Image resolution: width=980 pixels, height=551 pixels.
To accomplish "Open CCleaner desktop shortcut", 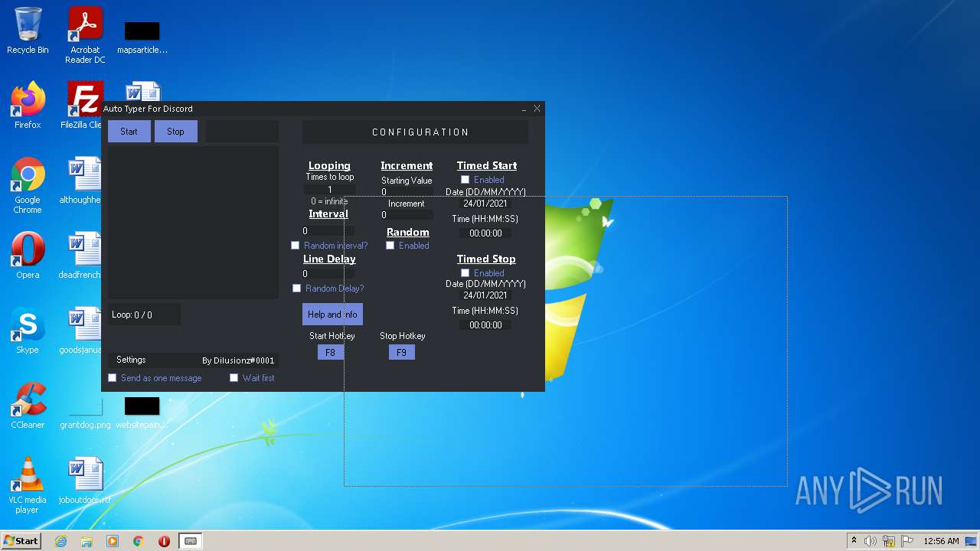I will [28, 405].
